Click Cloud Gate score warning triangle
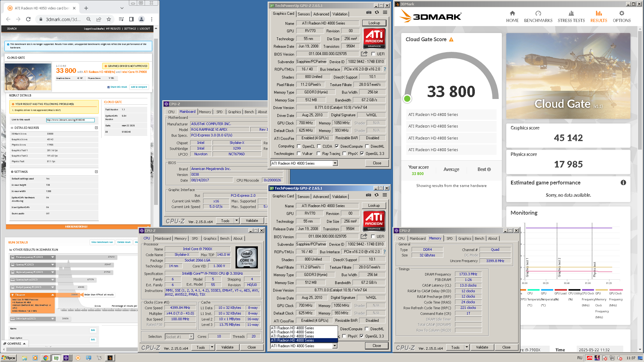Viewport: 644px width, 362px height. (x=451, y=40)
